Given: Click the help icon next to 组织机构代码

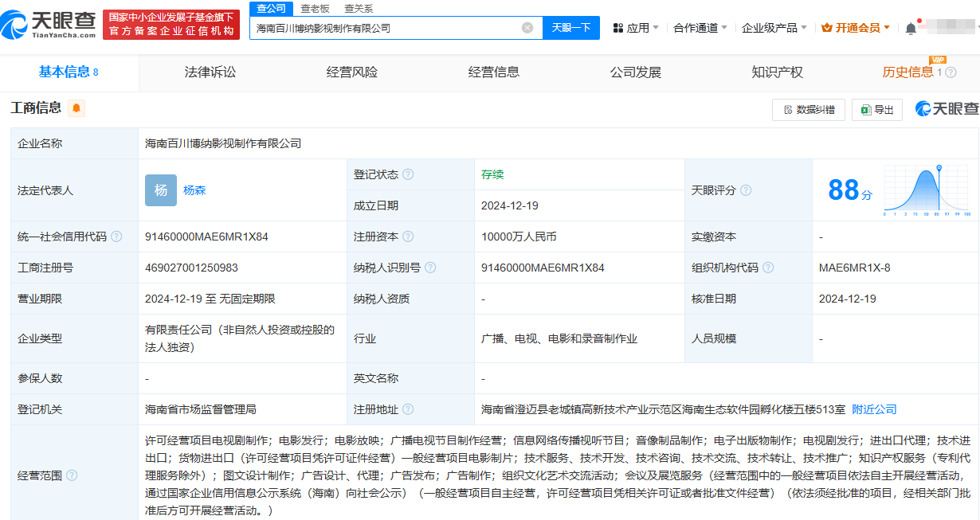Looking at the screenshot, I should 768,268.
